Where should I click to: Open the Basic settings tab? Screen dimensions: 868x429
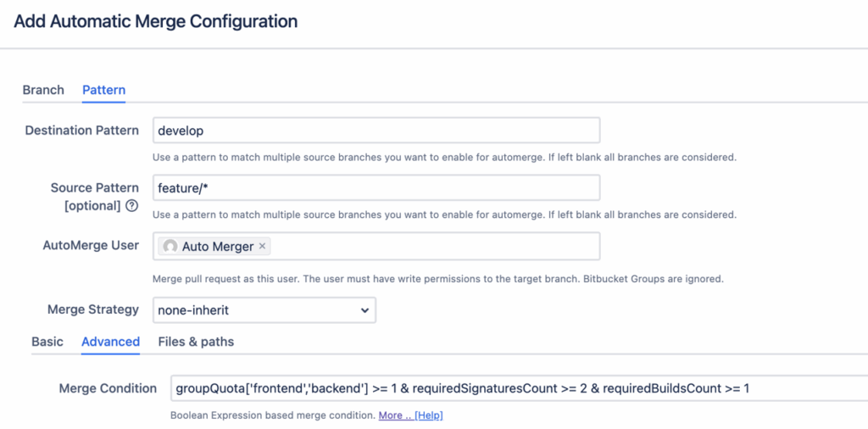coord(47,342)
